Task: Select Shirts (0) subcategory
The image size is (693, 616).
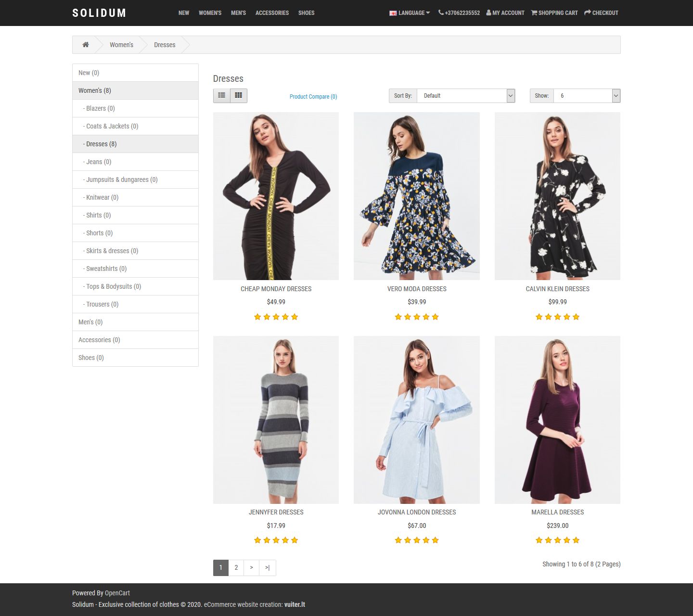Action: click(x=135, y=215)
